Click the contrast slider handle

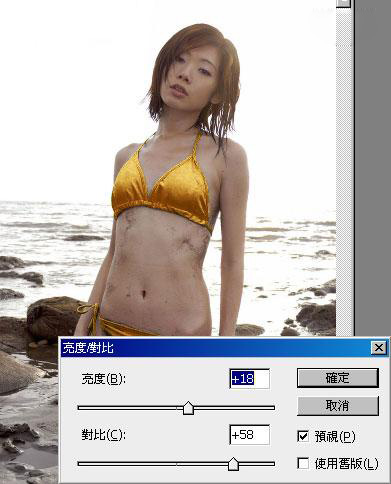[233, 464]
